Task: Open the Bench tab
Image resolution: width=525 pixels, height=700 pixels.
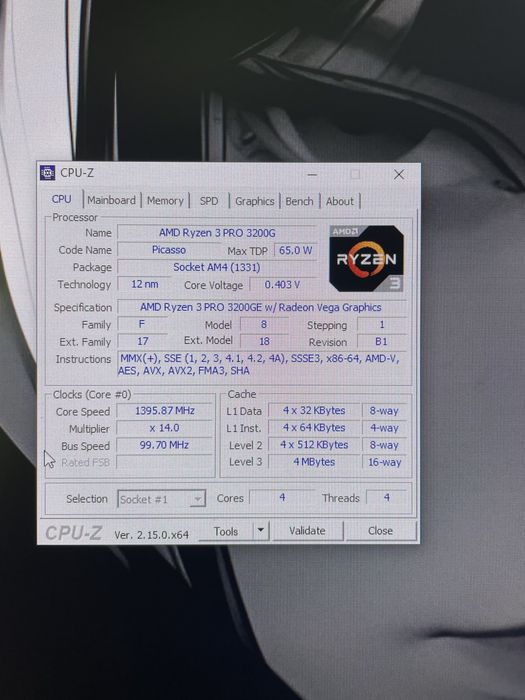Action: (x=299, y=201)
